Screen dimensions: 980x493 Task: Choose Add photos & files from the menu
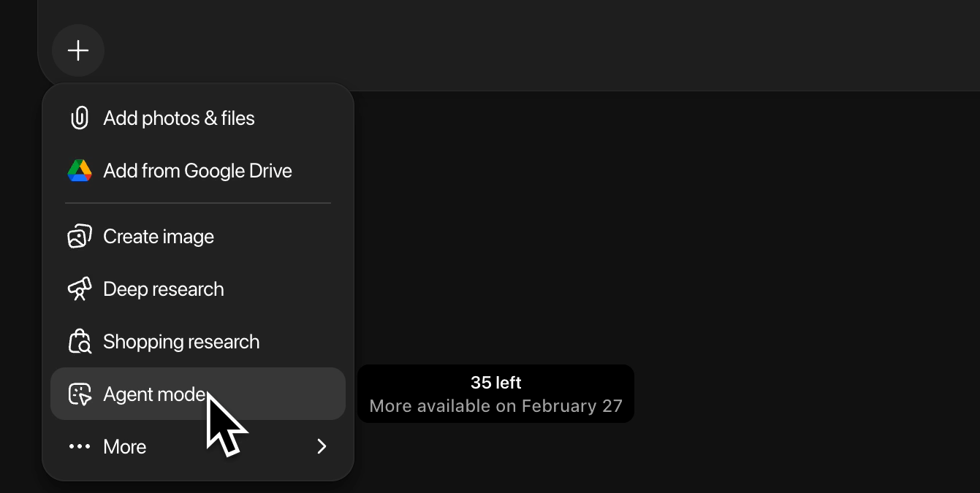178,118
